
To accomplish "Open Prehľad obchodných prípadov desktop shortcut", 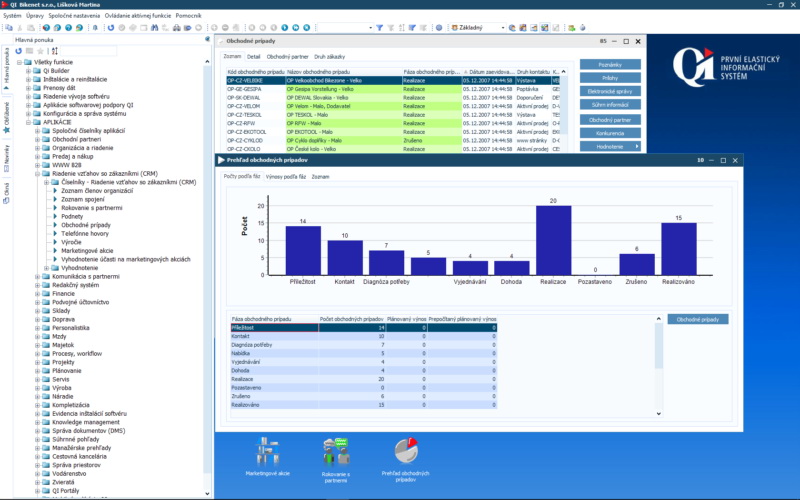I will pos(406,460).
